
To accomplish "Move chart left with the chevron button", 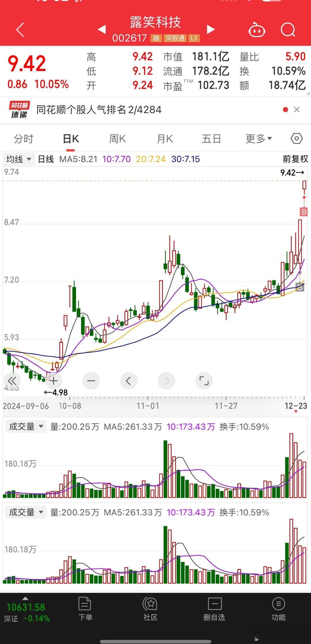I will (x=129, y=381).
